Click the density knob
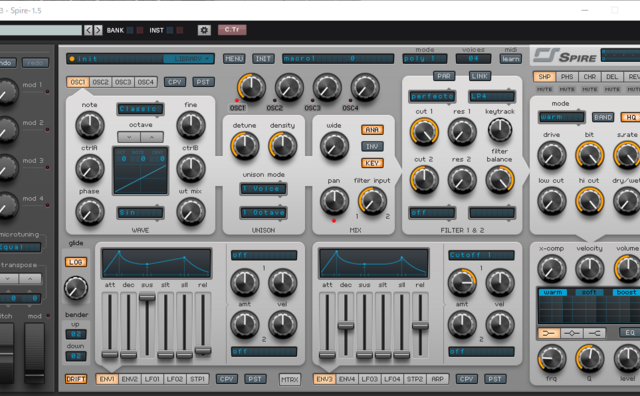640x396 pixels. [x=282, y=146]
